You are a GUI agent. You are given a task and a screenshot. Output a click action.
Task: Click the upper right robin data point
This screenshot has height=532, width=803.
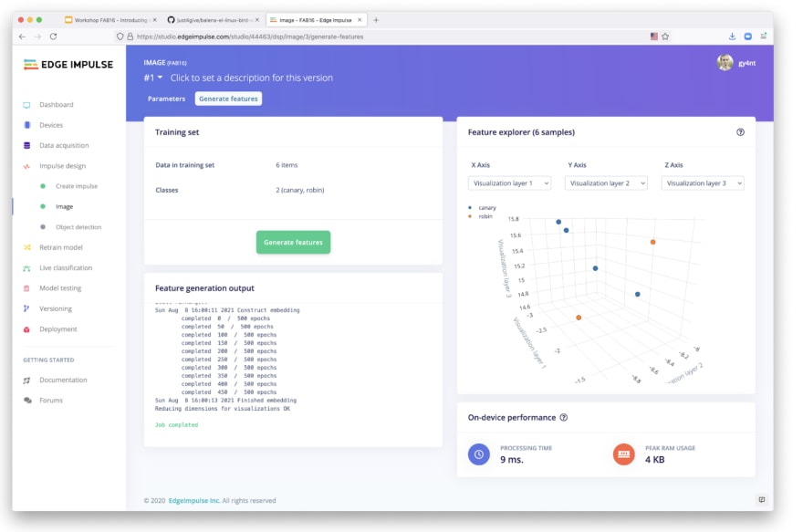[653, 242]
